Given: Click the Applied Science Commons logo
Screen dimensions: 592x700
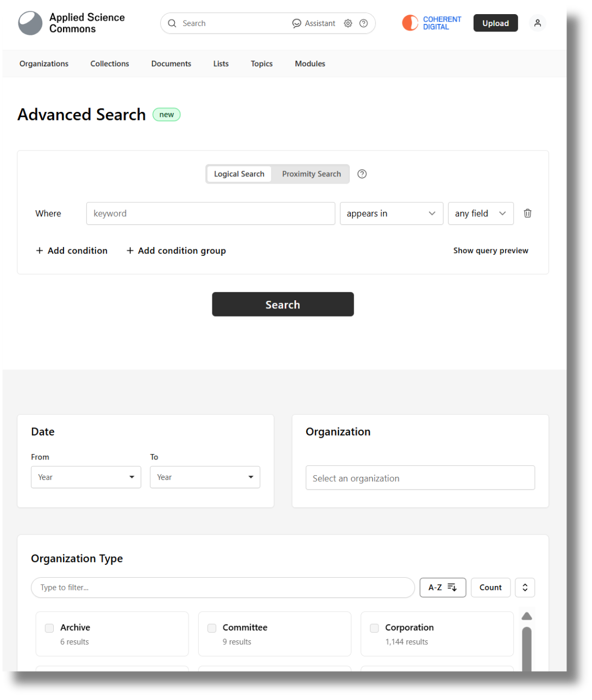Looking at the screenshot, I should click(30, 23).
